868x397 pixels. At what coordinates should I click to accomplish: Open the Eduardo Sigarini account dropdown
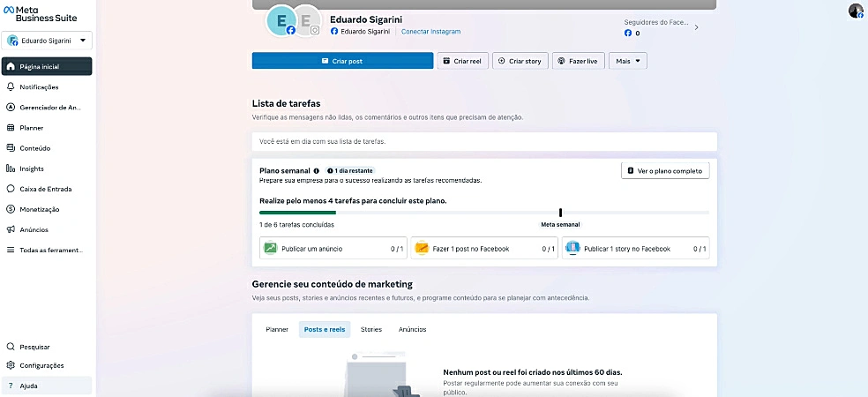(47, 41)
